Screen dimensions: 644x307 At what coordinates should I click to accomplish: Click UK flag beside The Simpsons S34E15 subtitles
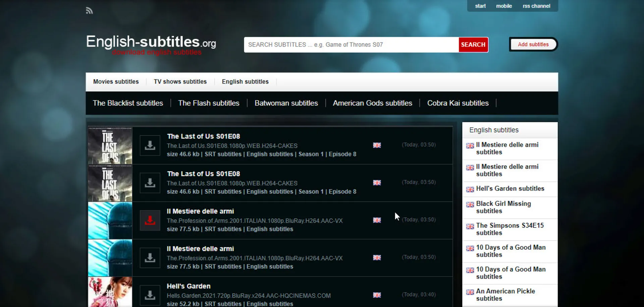click(x=470, y=226)
